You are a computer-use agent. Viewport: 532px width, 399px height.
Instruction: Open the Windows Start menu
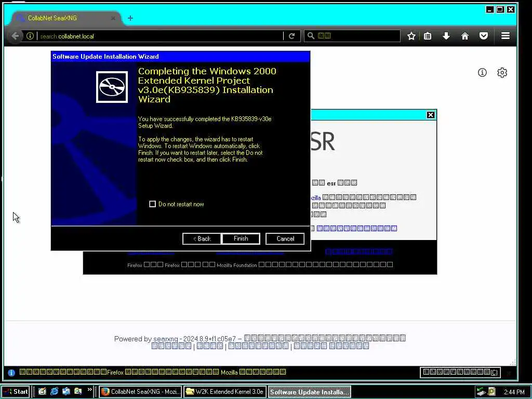click(16, 392)
